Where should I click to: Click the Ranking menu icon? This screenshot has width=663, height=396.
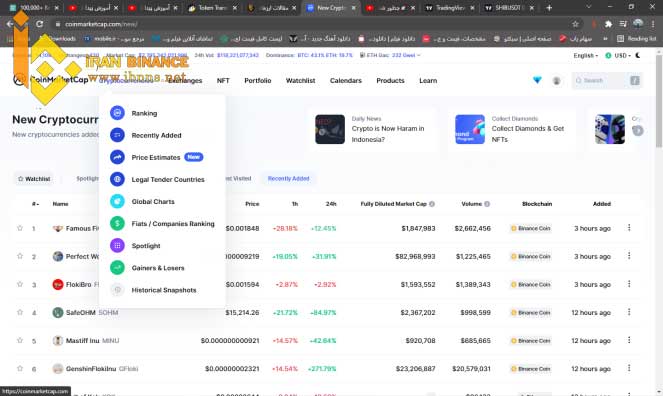(117, 113)
